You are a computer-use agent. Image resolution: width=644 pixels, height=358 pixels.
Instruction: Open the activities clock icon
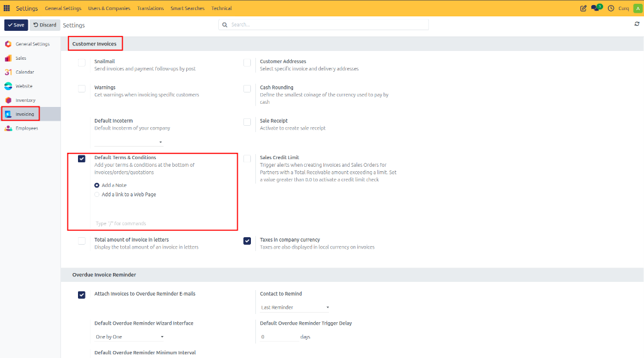coord(611,8)
